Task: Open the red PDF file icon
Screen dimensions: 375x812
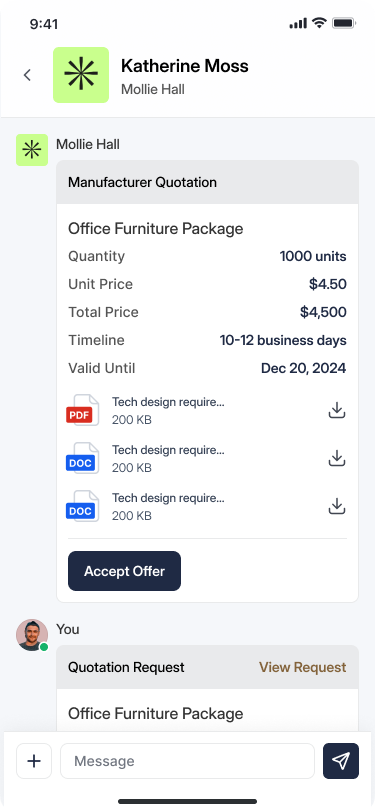Action: [83, 410]
